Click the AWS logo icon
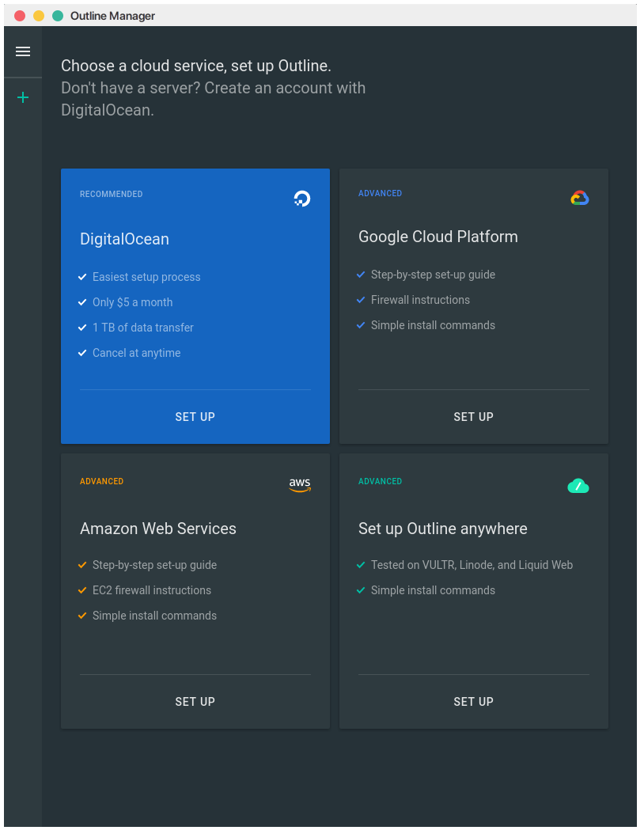 point(300,484)
